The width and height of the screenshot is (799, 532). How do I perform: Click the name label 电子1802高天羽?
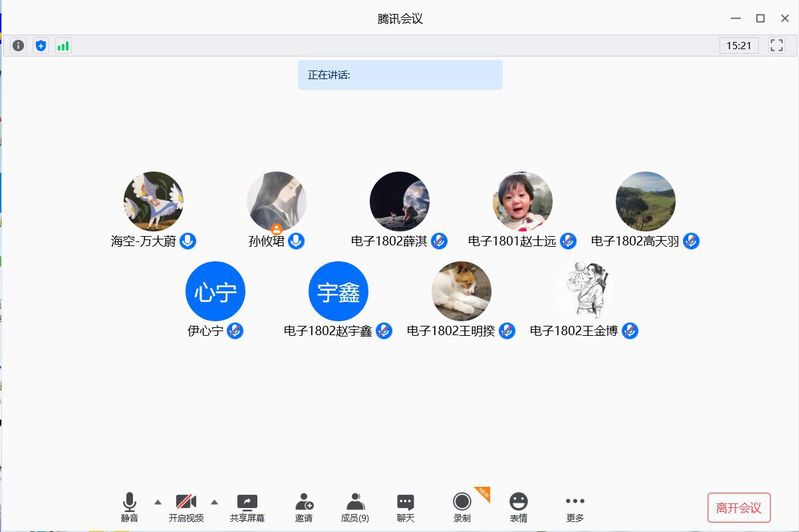click(x=635, y=241)
